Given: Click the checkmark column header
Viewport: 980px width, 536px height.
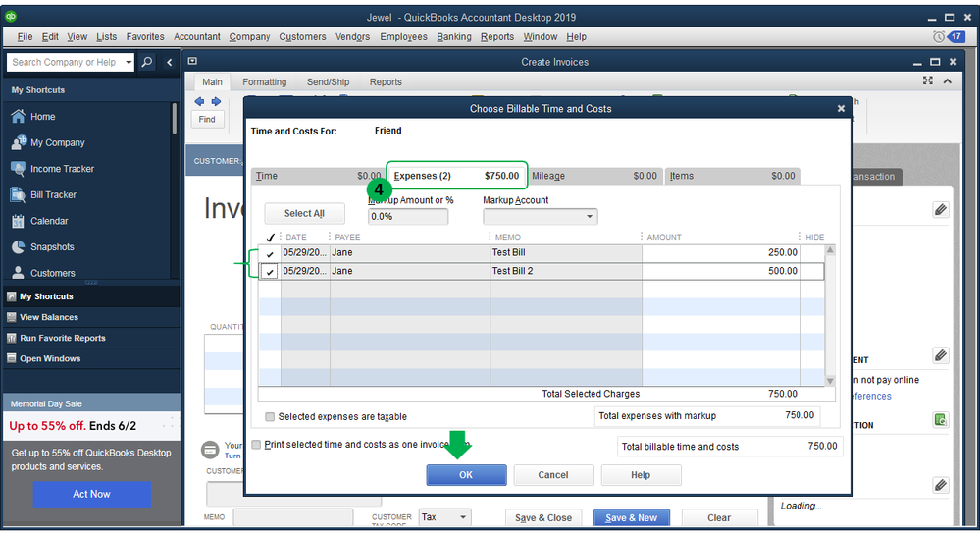Looking at the screenshot, I should pyautogui.click(x=270, y=237).
